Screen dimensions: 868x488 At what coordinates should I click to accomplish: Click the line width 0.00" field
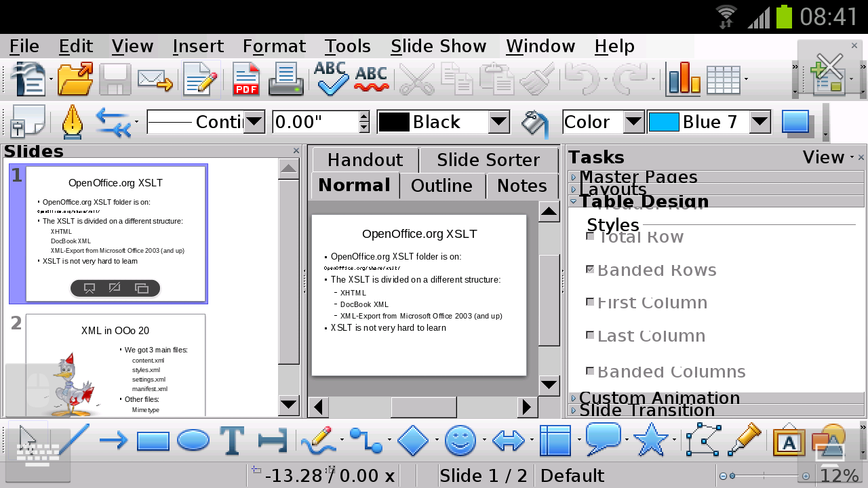point(315,122)
